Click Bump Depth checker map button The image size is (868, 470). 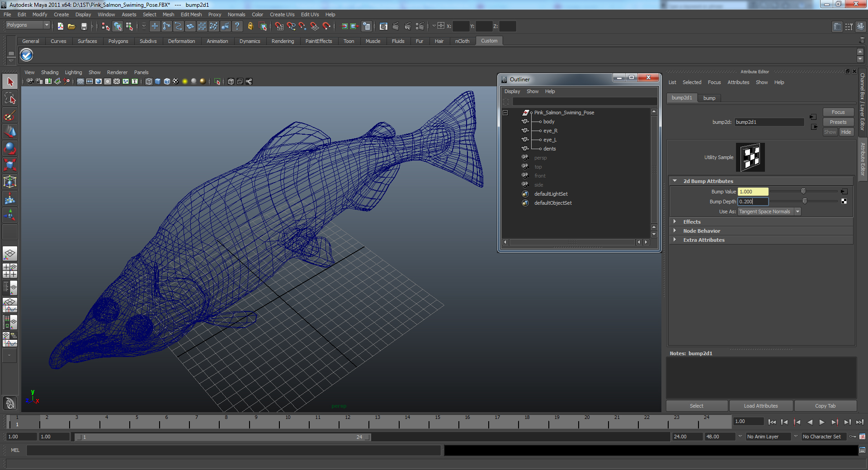(844, 201)
